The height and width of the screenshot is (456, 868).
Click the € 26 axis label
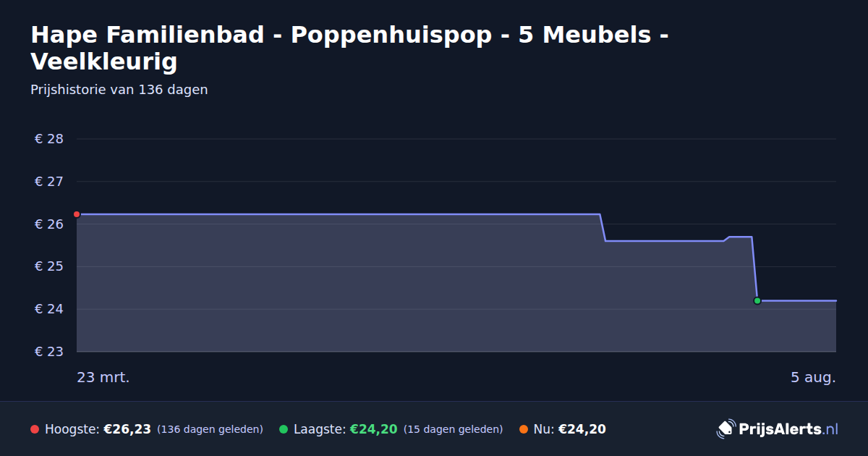click(49, 224)
